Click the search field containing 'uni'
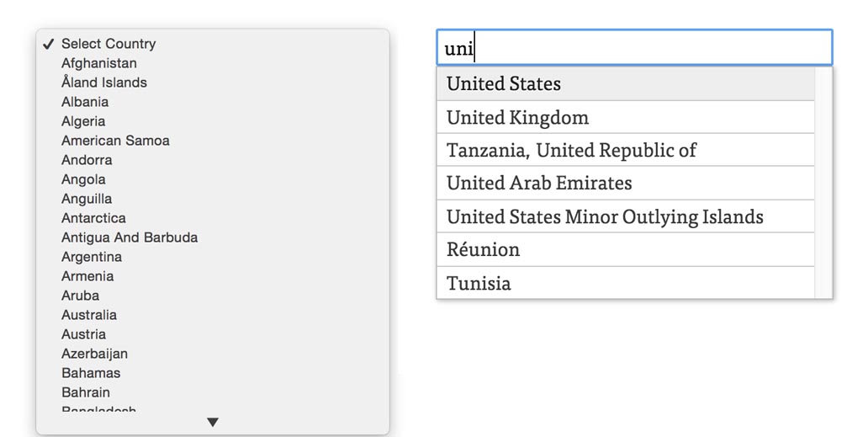The height and width of the screenshot is (437, 868). (x=634, y=48)
